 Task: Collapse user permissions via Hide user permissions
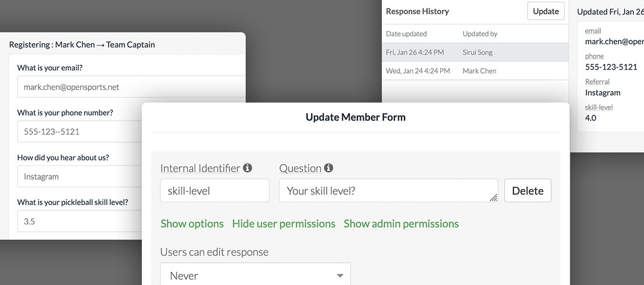pyautogui.click(x=284, y=224)
